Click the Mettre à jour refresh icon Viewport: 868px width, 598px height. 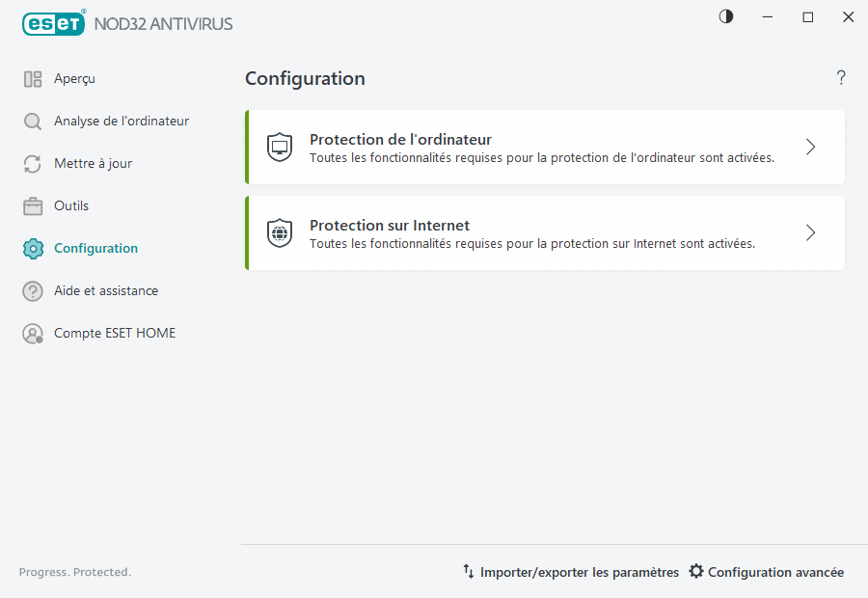(x=33, y=163)
